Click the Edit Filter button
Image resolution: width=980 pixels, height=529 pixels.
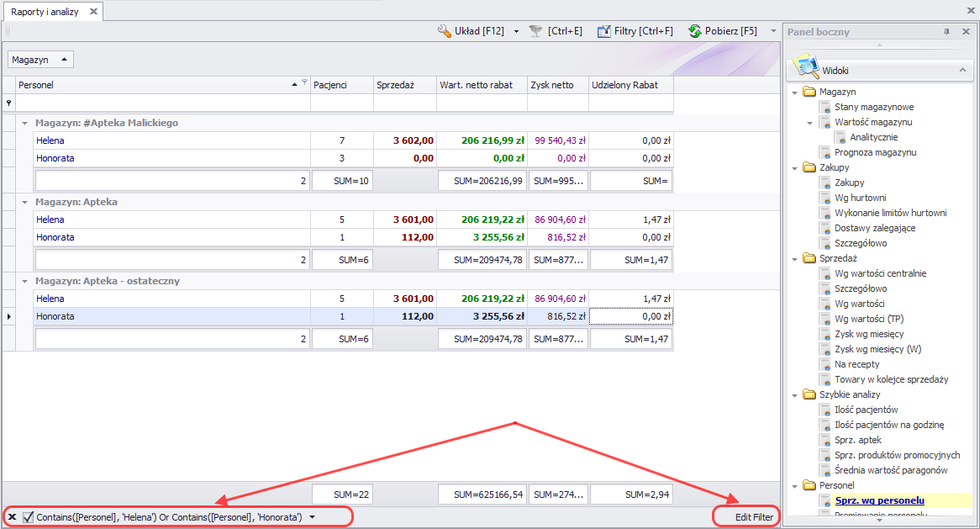tap(754, 516)
